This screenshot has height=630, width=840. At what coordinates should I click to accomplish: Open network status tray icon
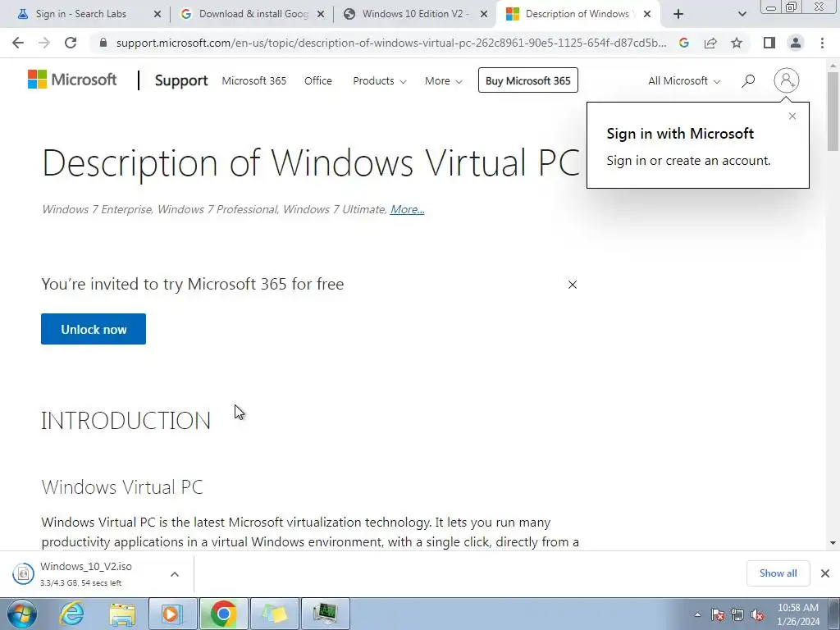[737, 614]
